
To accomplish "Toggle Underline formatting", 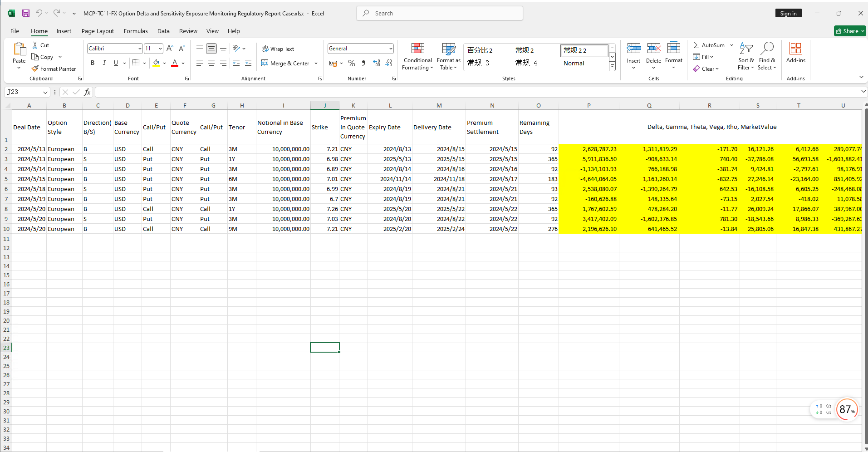I will (116, 63).
